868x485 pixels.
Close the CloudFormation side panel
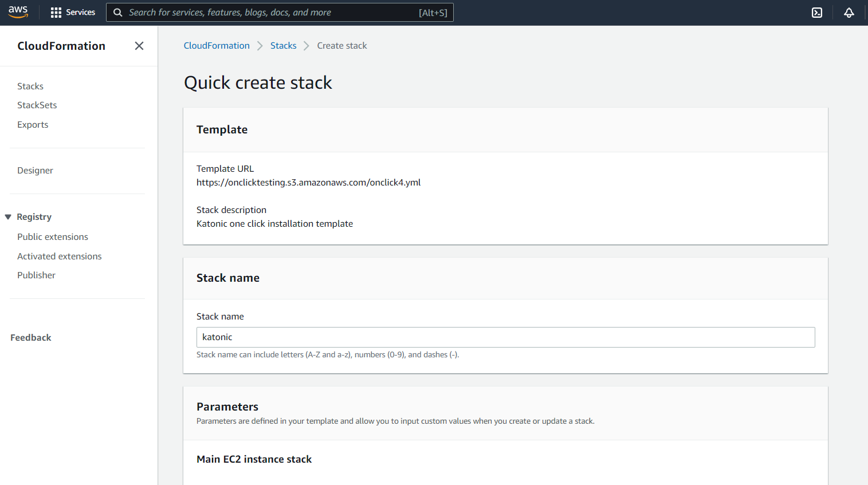(x=139, y=46)
